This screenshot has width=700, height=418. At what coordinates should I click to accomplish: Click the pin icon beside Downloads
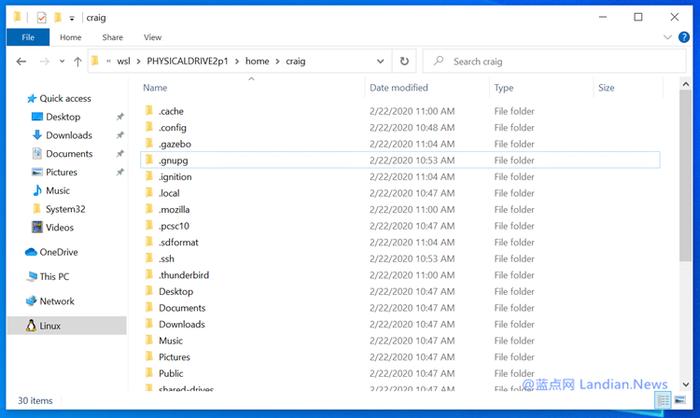[120, 135]
